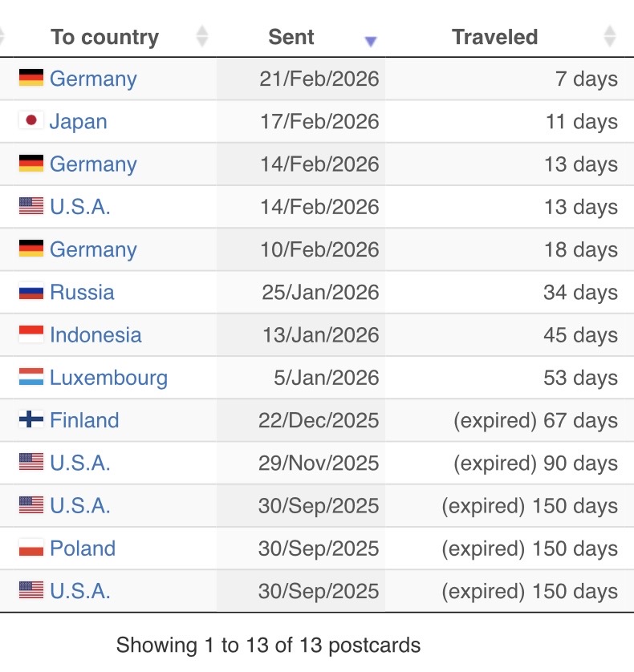Open the Japan country link
This screenshot has height=672, width=634.
[78, 122]
